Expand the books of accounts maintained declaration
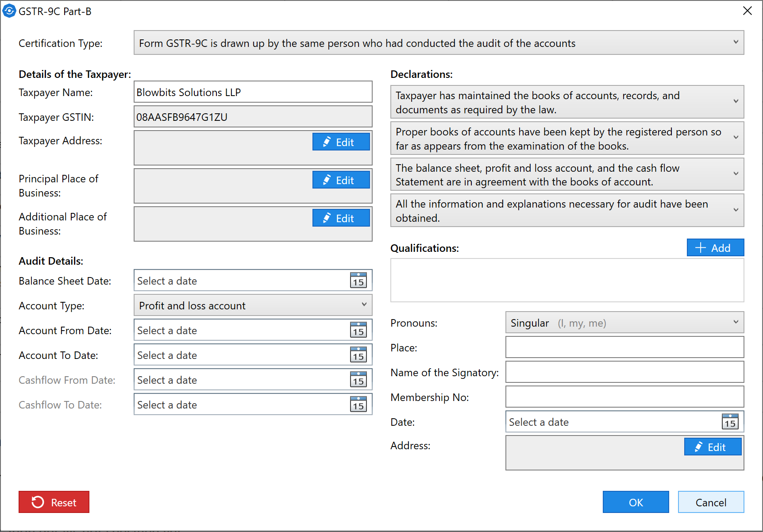763x532 pixels. click(736, 102)
